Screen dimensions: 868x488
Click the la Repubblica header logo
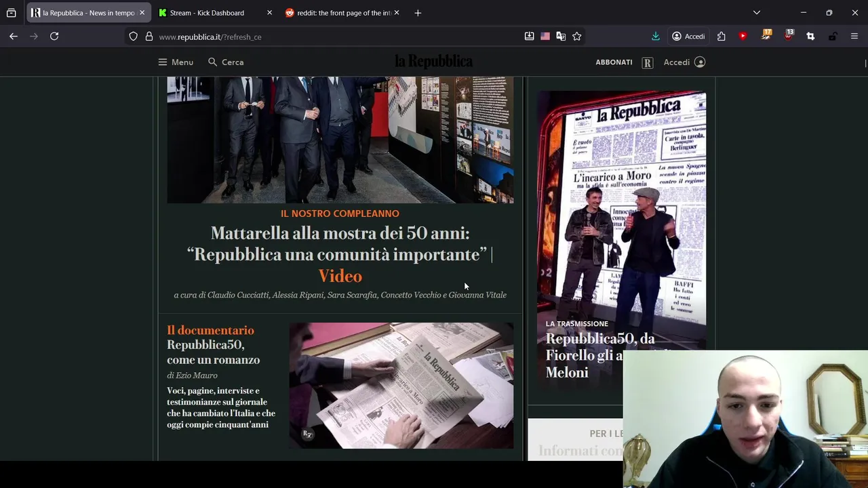[434, 62]
